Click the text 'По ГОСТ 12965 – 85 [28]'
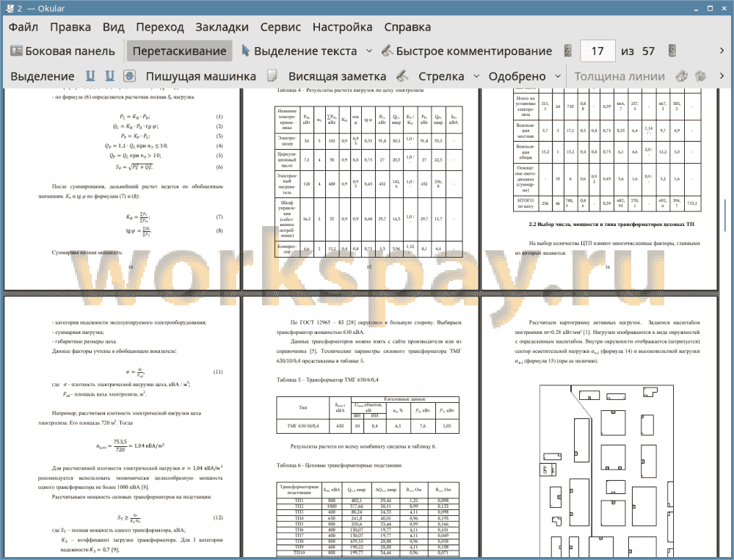The height and width of the screenshot is (560, 734). point(322,322)
